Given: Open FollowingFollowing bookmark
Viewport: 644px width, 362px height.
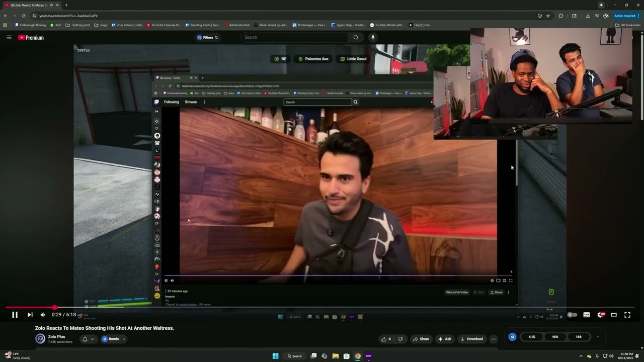Looking at the screenshot, I should coord(30,25).
